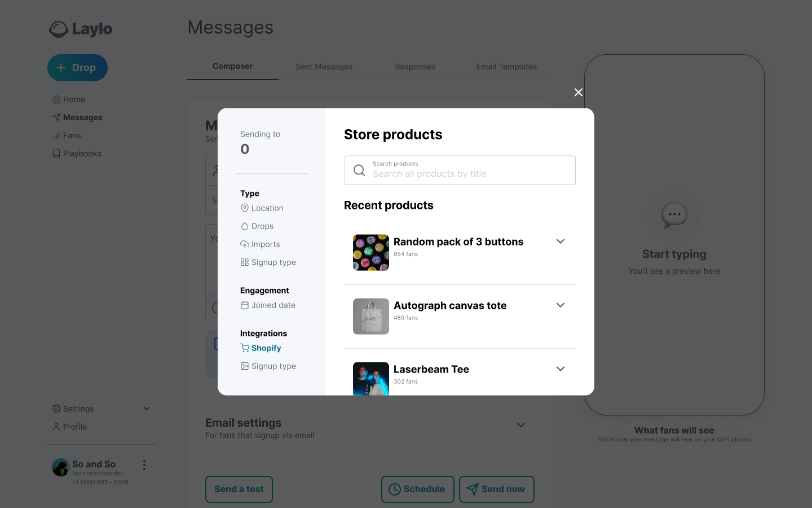Expand the Email settings section
The image size is (812, 508).
(x=521, y=425)
